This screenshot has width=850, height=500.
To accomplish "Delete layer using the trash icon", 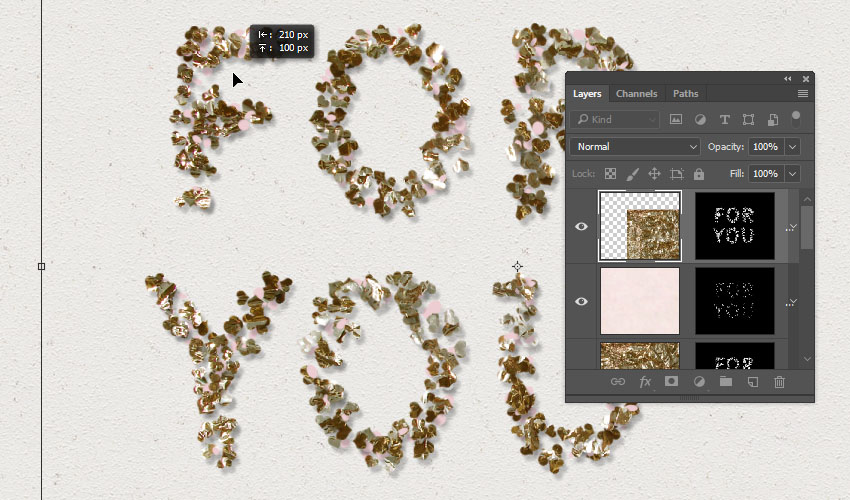I will tap(780, 382).
